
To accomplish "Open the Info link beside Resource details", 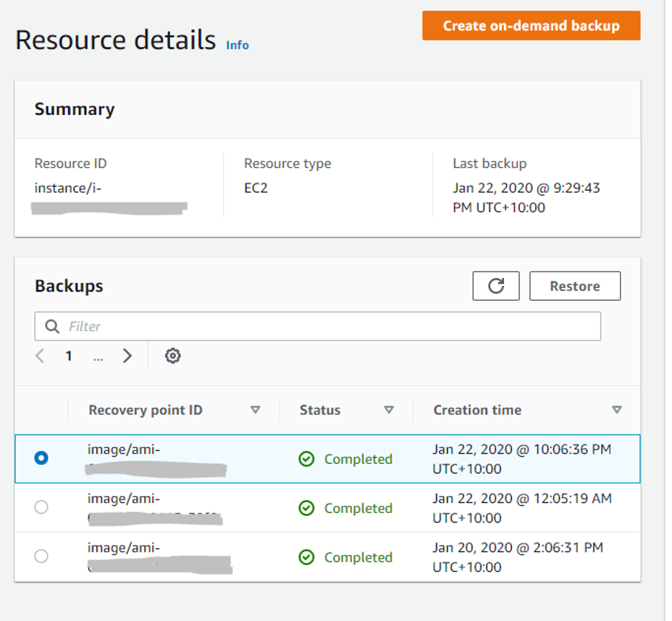I will pos(237,45).
